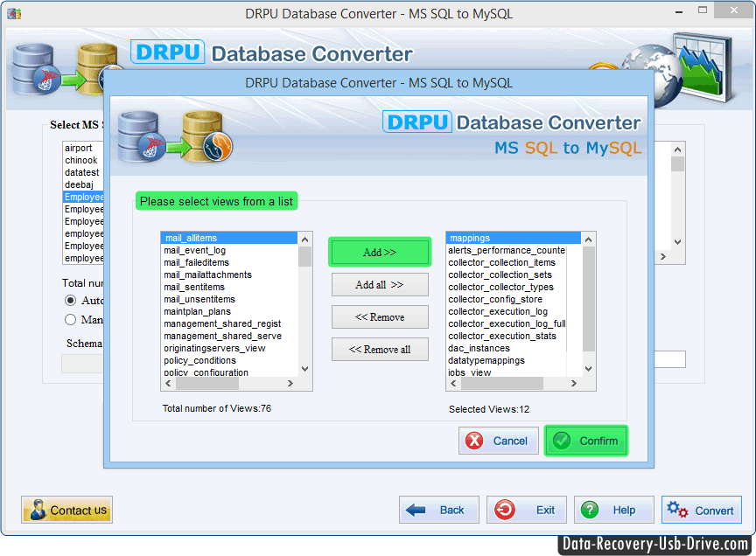The width and height of the screenshot is (756, 556).
Task: Click << Remove button
Action: coord(380,317)
